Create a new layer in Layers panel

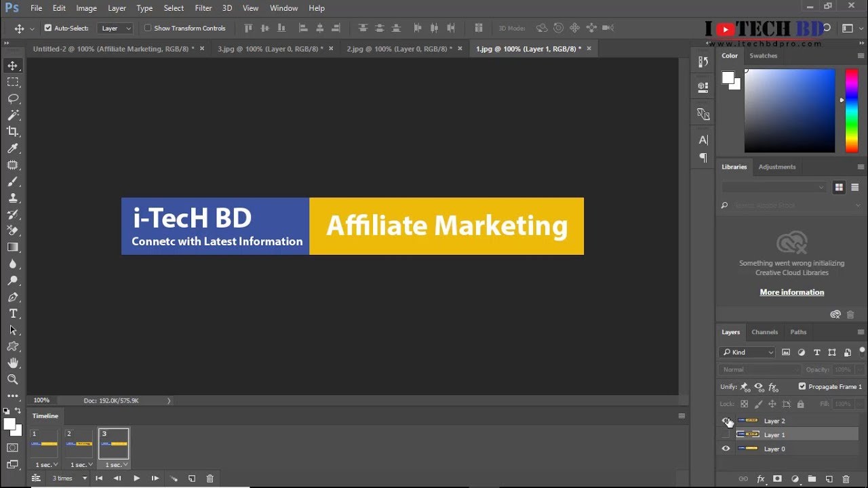pos(829,479)
